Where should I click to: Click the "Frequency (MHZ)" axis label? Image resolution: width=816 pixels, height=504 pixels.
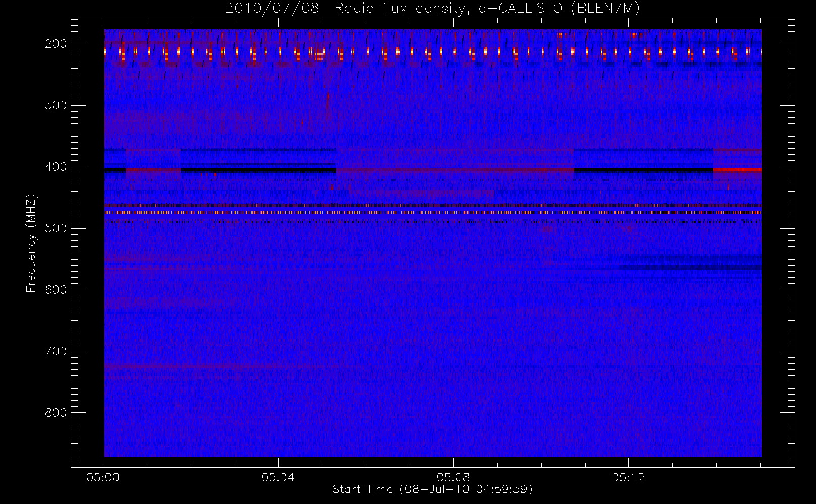coord(31,243)
